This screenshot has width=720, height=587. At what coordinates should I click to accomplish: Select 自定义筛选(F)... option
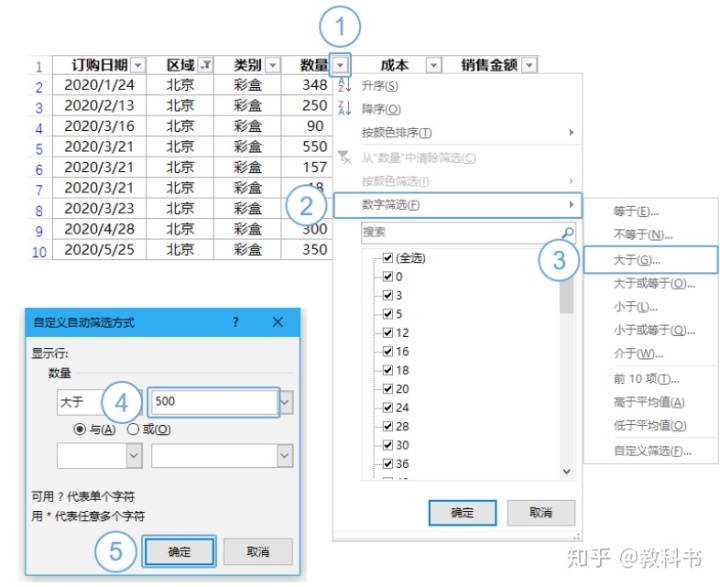click(650, 451)
